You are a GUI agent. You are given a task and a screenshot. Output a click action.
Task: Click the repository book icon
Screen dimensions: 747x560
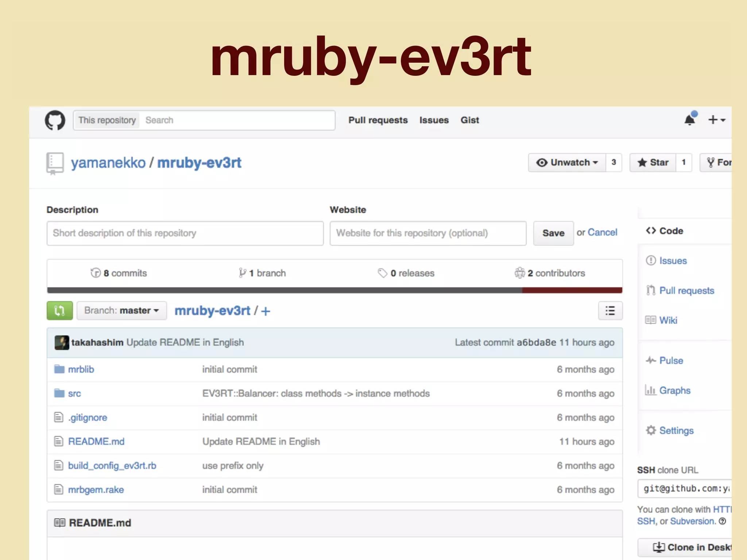click(55, 163)
